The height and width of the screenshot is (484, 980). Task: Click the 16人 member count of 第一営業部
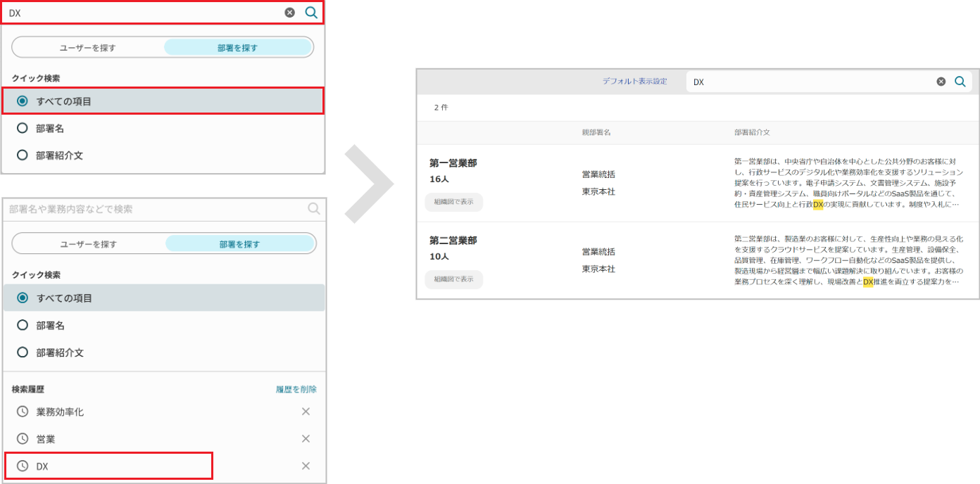coord(439,179)
